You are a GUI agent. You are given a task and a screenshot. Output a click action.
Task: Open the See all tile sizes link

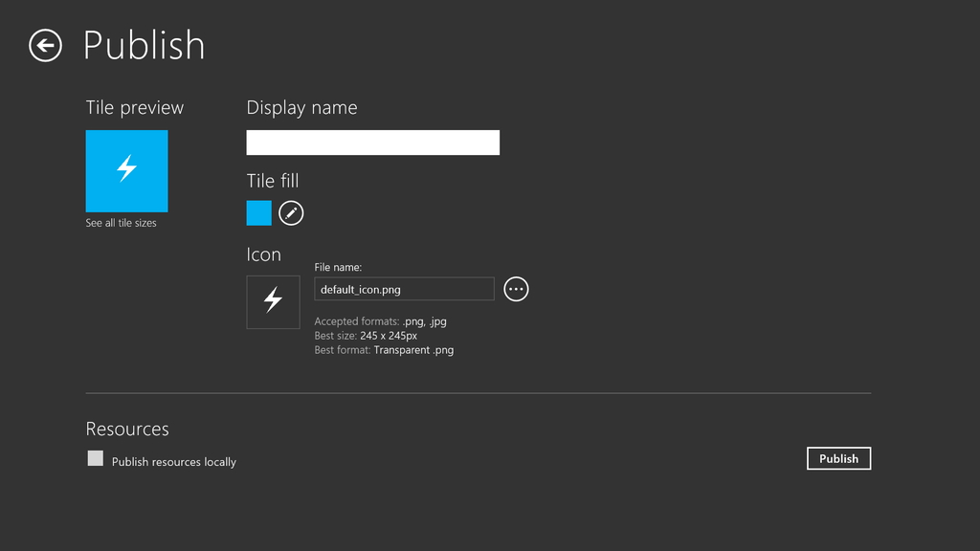coord(121,223)
